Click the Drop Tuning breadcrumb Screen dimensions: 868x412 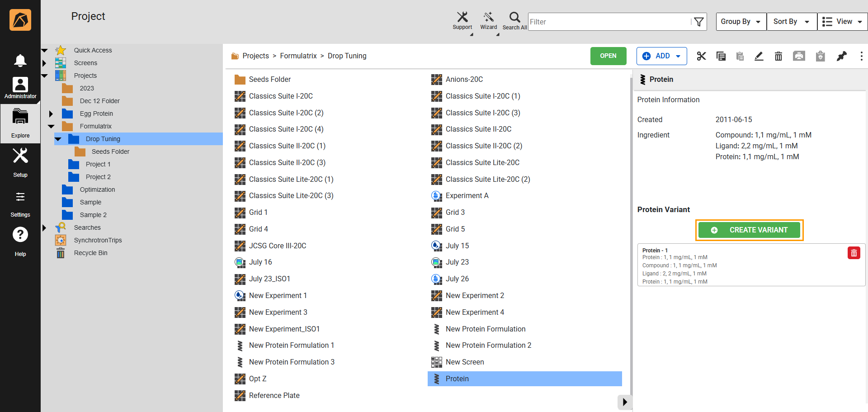pos(347,56)
